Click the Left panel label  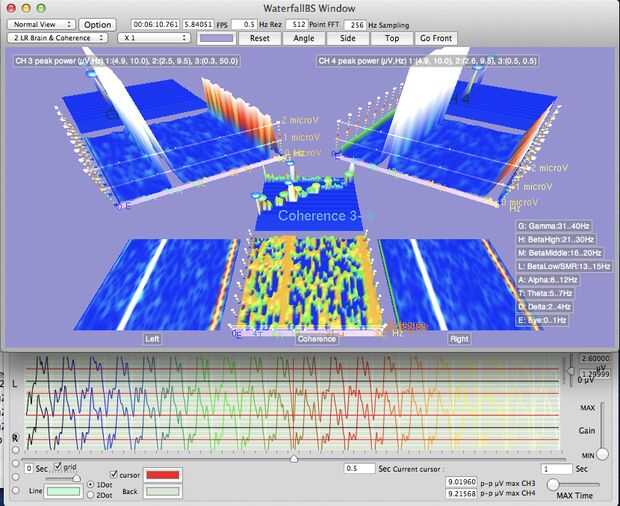(152, 339)
